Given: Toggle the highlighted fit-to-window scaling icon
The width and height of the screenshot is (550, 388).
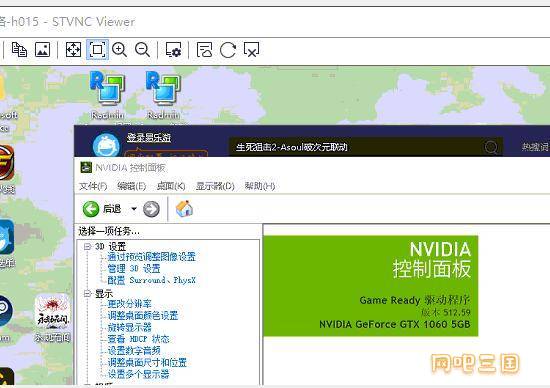Looking at the screenshot, I should 97,49.
